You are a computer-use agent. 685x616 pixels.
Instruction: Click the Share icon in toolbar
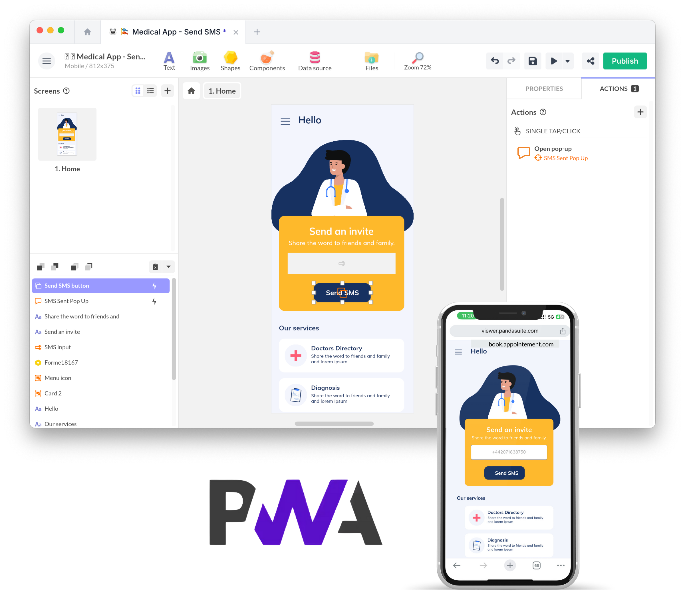coord(591,61)
